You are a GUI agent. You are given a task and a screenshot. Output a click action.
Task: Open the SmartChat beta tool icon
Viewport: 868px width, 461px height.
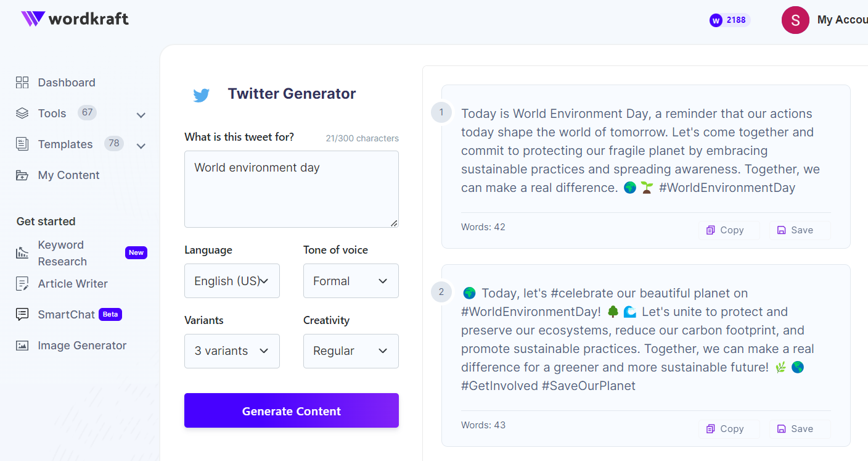[22, 314]
